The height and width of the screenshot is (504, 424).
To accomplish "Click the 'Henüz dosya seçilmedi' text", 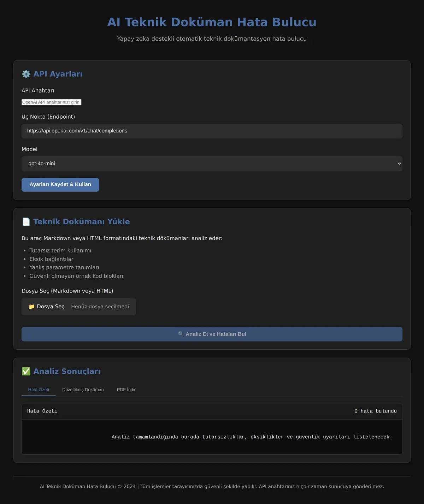I will pos(100,307).
